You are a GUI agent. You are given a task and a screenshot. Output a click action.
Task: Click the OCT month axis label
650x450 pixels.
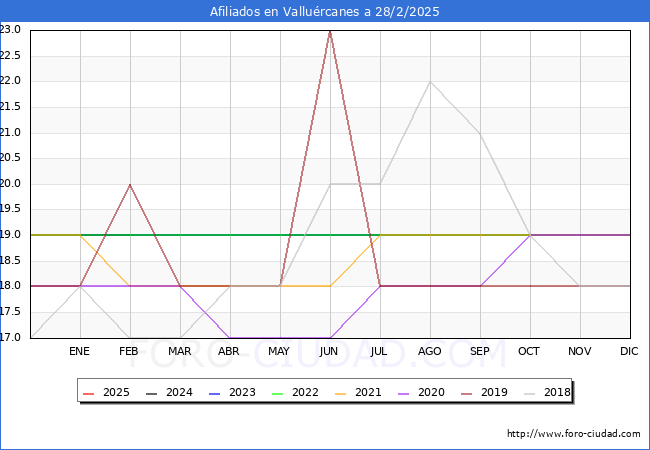[529, 351]
